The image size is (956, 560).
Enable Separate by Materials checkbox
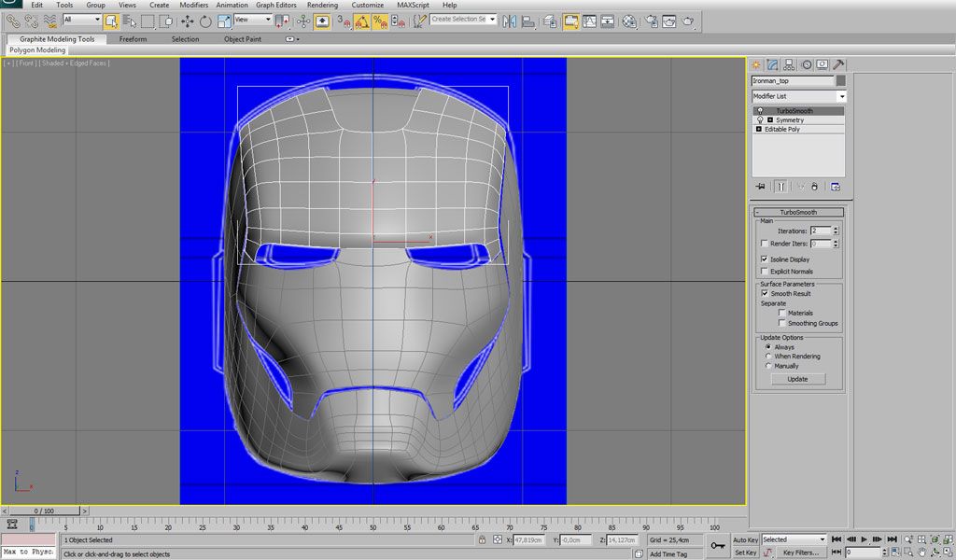781,313
